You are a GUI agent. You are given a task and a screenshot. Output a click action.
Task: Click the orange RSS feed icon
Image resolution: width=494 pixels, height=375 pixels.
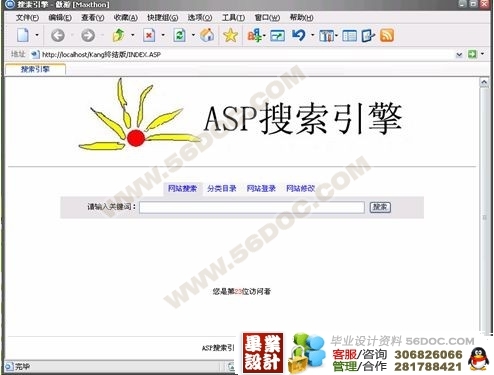387,35
